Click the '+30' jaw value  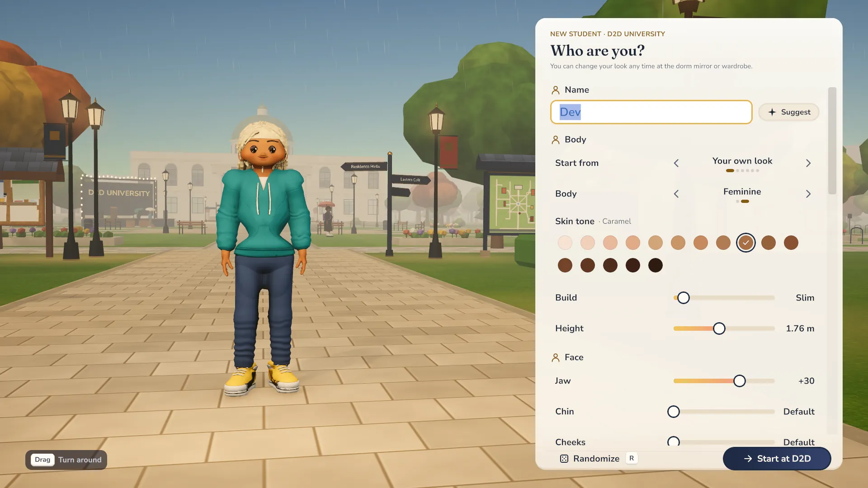807,381
